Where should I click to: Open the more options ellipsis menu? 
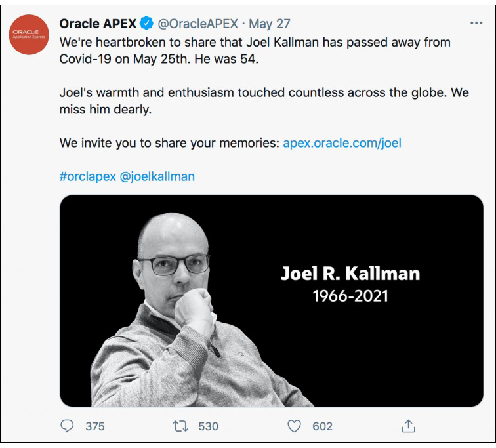click(x=476, y=24)
